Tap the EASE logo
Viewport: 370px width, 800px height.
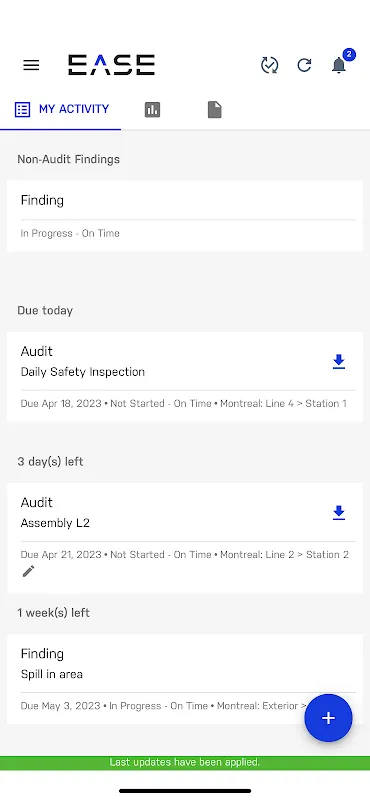tap(111, 65)
